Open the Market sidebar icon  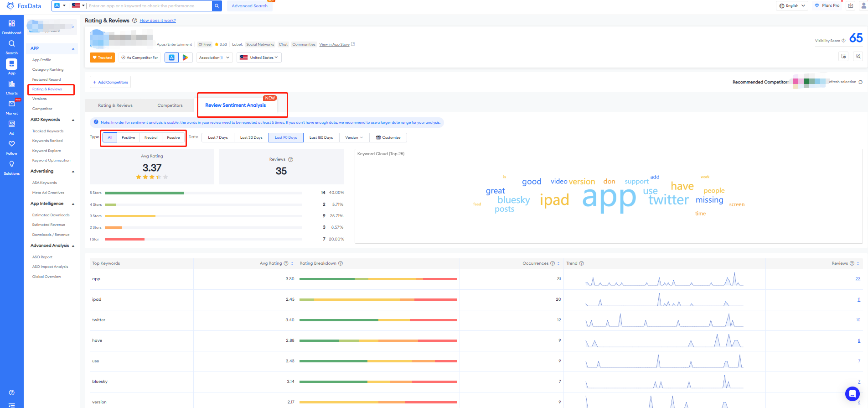click(x=11, y=104)
